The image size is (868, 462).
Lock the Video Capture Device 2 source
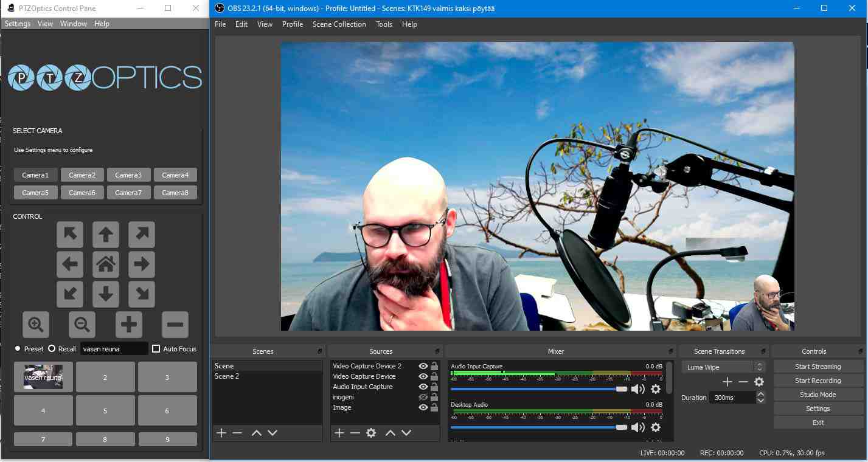(x=434, y=366)
